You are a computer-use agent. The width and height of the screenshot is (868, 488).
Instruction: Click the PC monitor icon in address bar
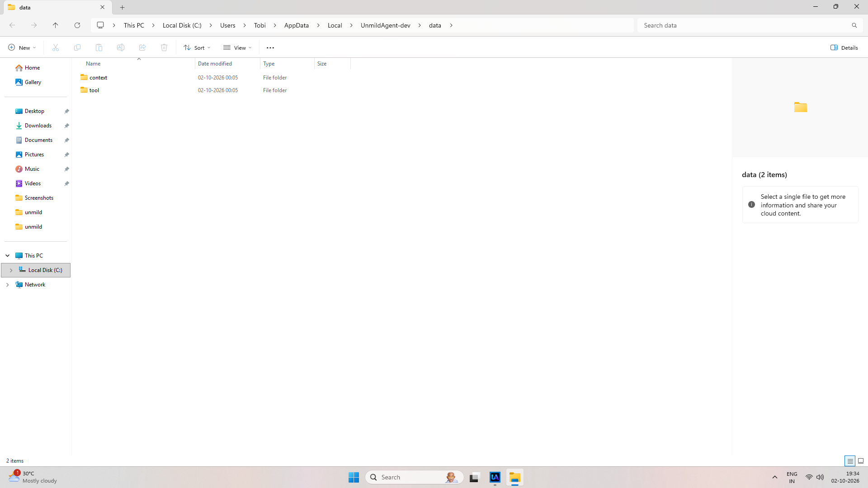pyautogui.click(x=100, y=25)
